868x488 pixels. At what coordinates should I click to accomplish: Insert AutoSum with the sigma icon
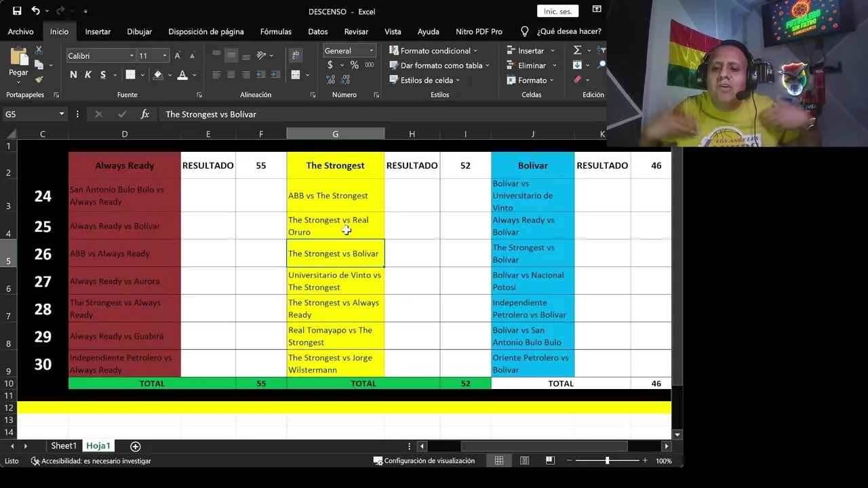(x=577, y=50)
